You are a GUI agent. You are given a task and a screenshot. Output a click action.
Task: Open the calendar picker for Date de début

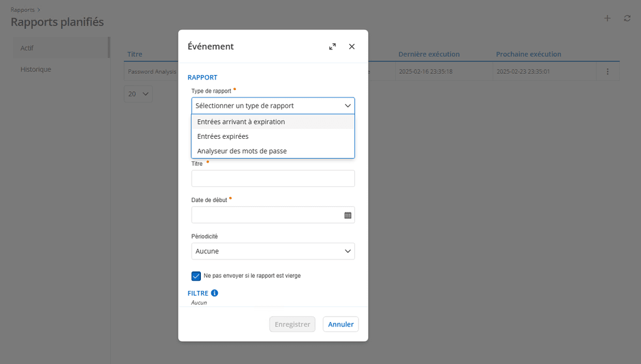pos(348,215)
